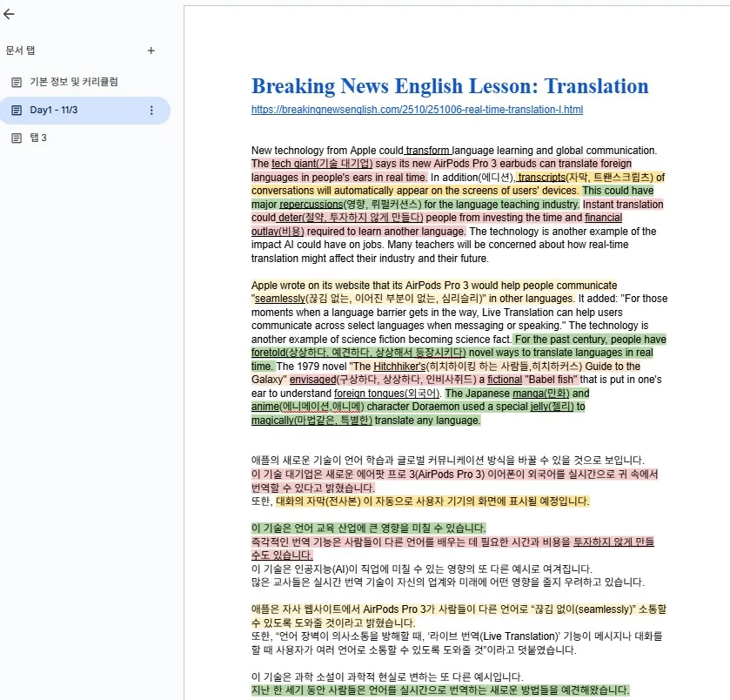The width and height of the screenshot is (730, 700).
Task: Click the tab icon beside 기본 정보 및 커리큘럼
Action: click(17, 83)
